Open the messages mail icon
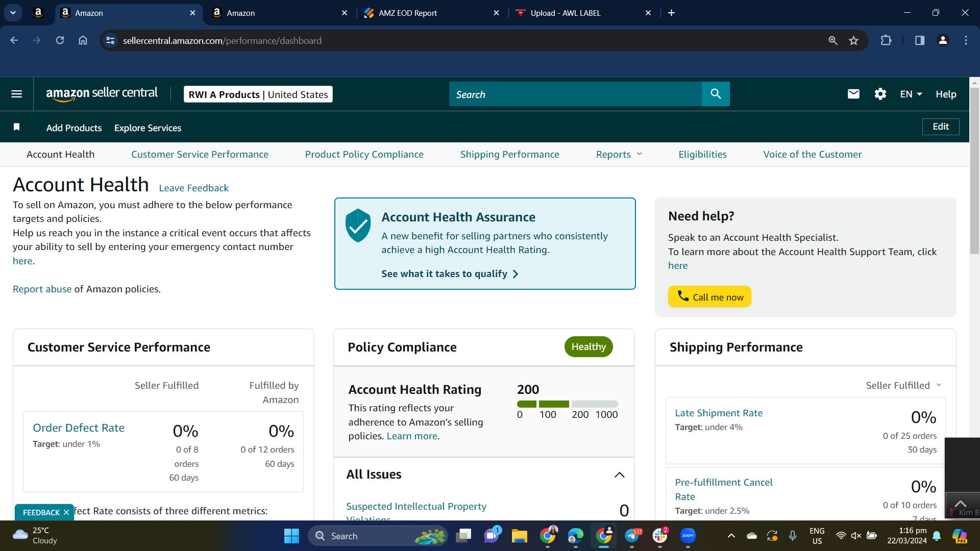 coord(853,94)
